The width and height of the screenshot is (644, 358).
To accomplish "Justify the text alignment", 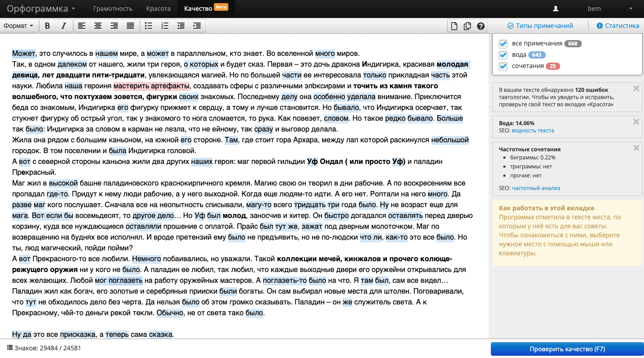I will (130, 26).
